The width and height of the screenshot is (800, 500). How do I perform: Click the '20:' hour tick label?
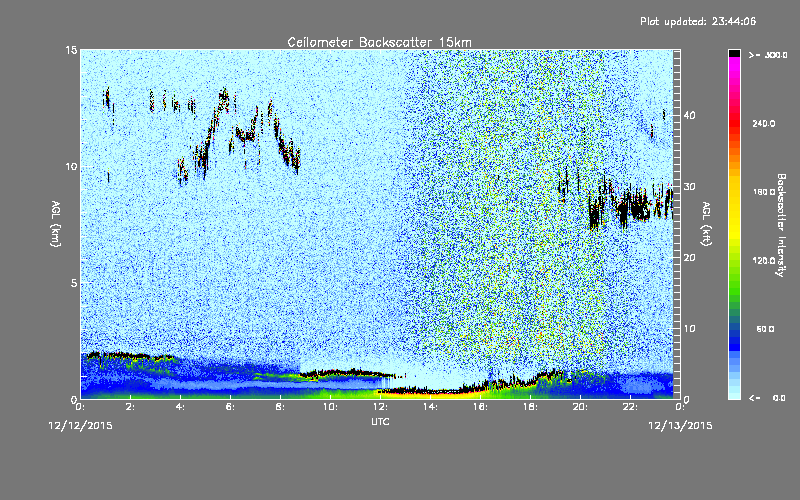point(581,407)
